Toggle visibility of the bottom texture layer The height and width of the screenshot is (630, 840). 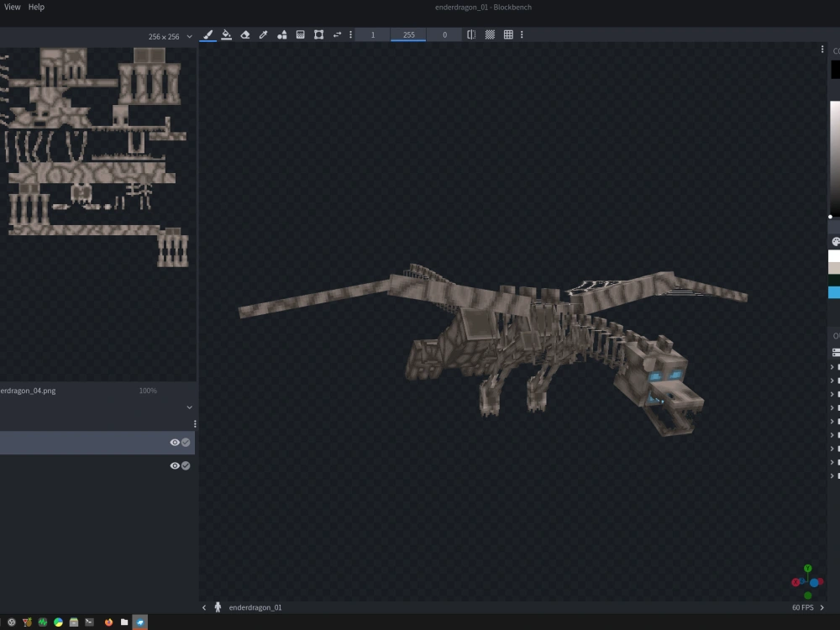tap(175, 465)
